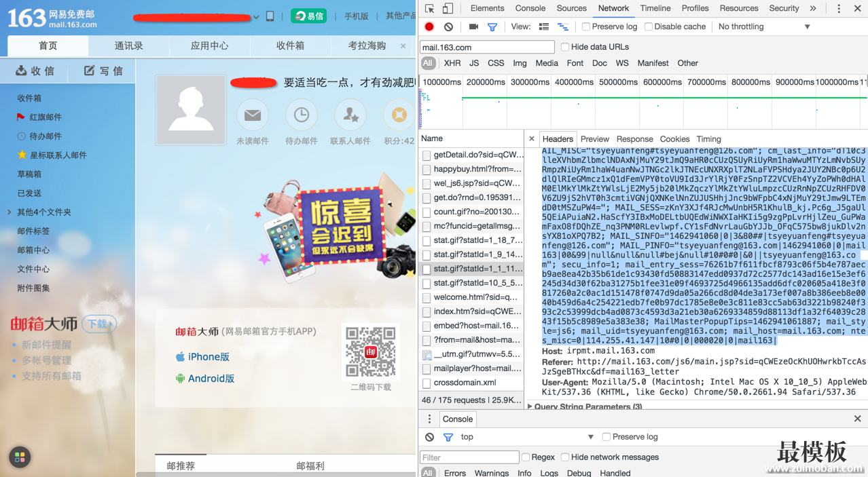This screenshot has height=477, width=868.
Task: Activate the DevTools inspect element picker
Action: [x=430, y=9]
